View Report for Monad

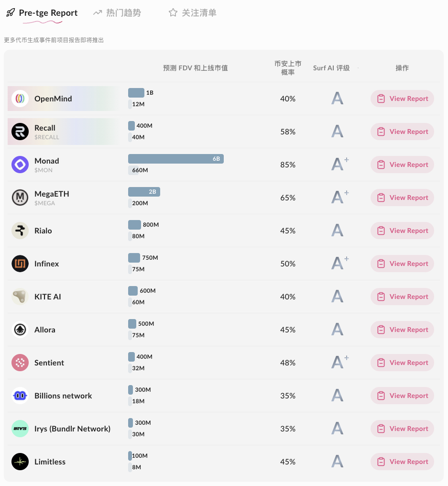pyautogui.click(x=402, y=165)
